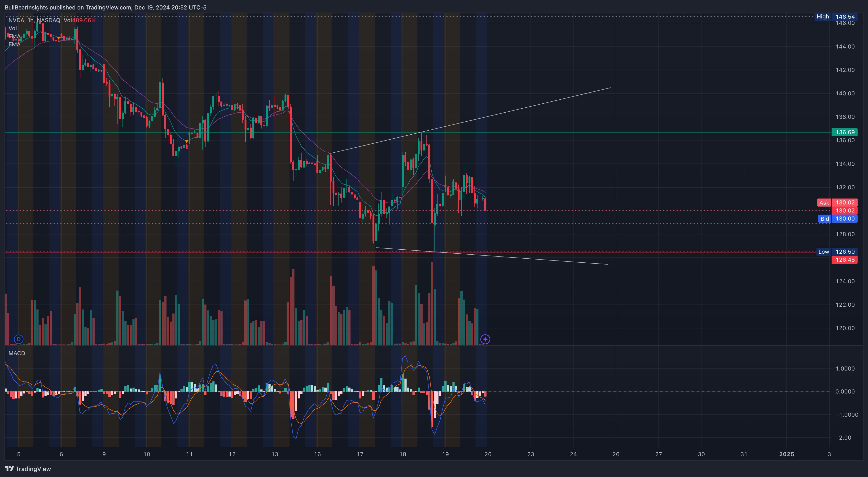This screenshot has width=868, height=477.
Task: Click the 9 date label on time axis
Action: click(104, 455)
